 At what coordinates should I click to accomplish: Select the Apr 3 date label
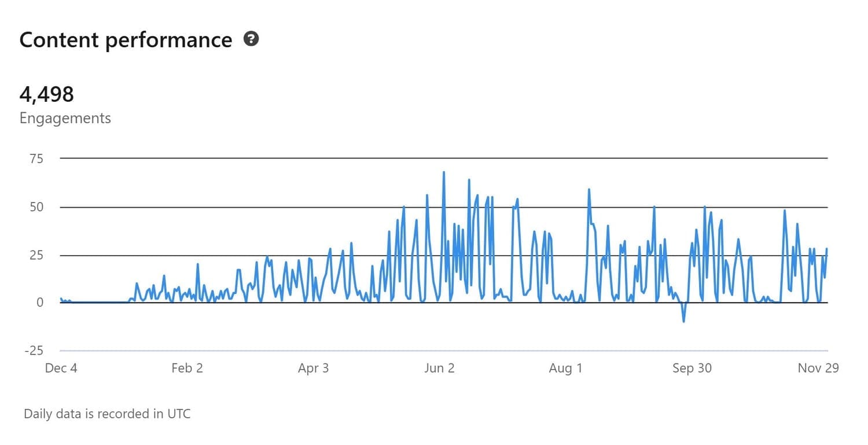coord(313,368)
